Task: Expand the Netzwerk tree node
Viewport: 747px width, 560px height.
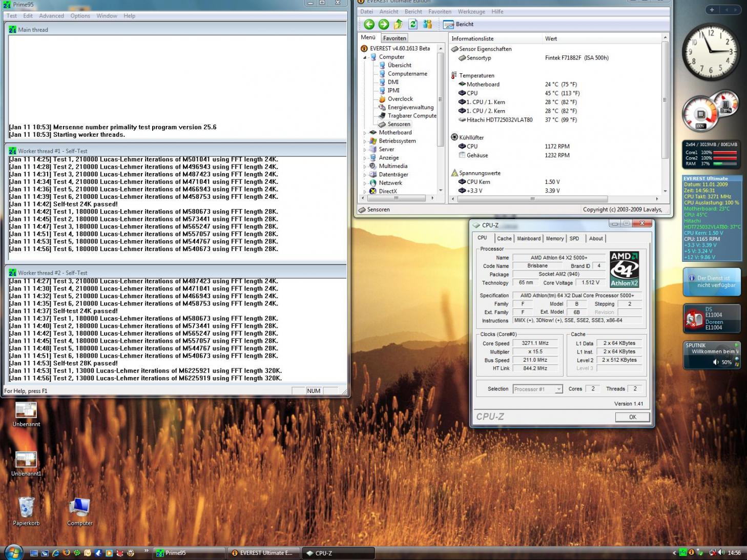Action: (x=365, y=183)
